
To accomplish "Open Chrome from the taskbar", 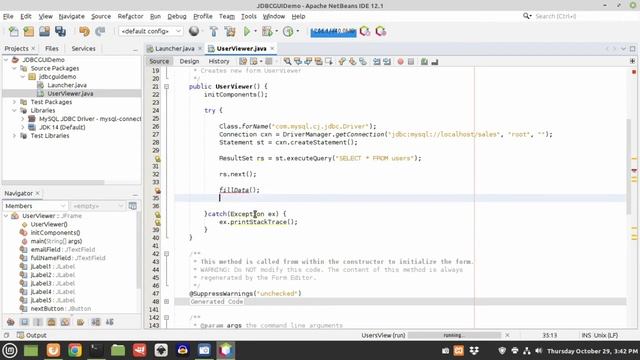I will coord(75,350).
